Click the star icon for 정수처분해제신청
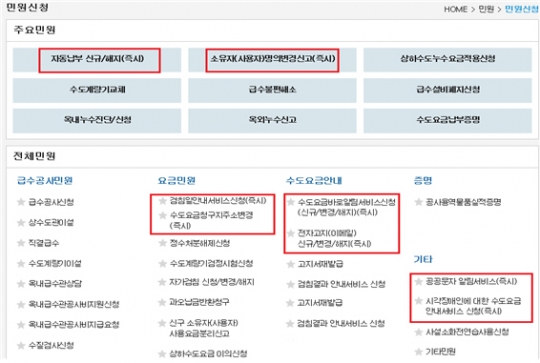540x363 pixels. tap(162, 243)
